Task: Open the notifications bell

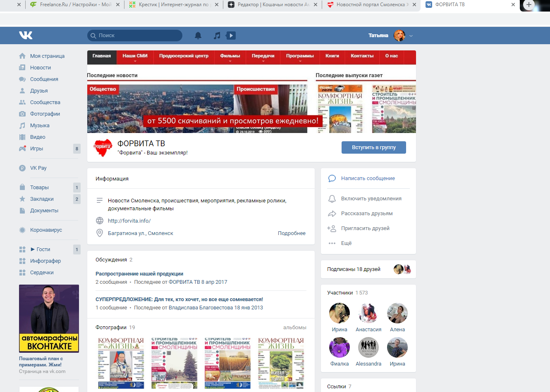Action: 198,36
